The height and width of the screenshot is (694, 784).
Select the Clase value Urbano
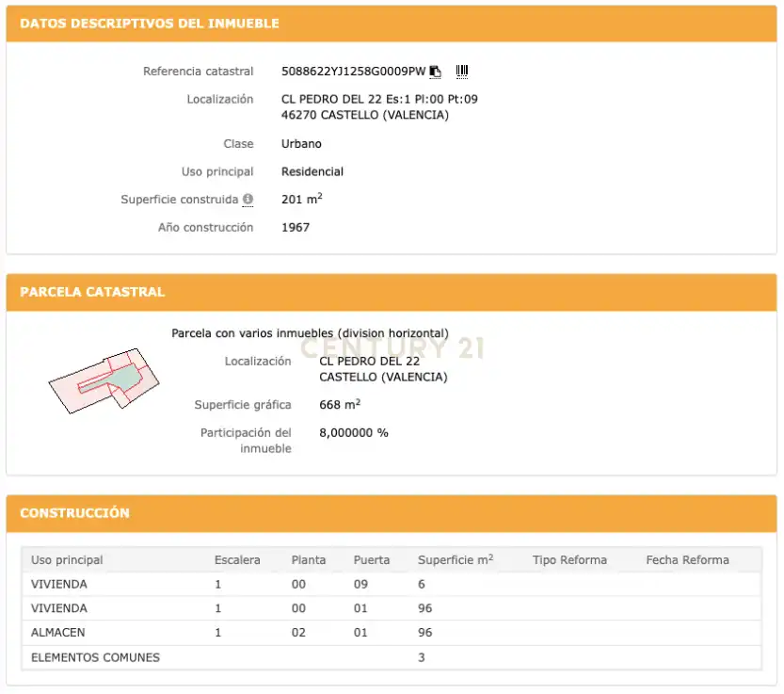point(301,144)
